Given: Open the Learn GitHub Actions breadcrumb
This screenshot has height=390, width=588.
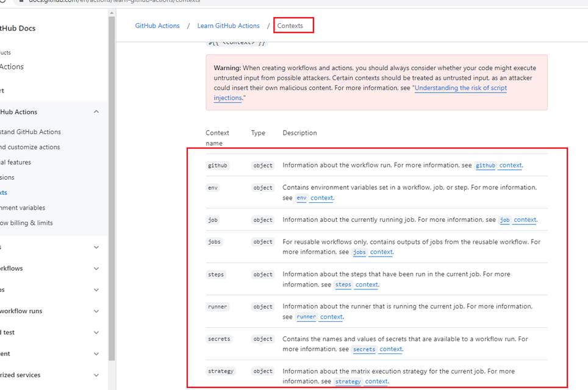Looking at the screenshot, I should (x=228, y=26).
